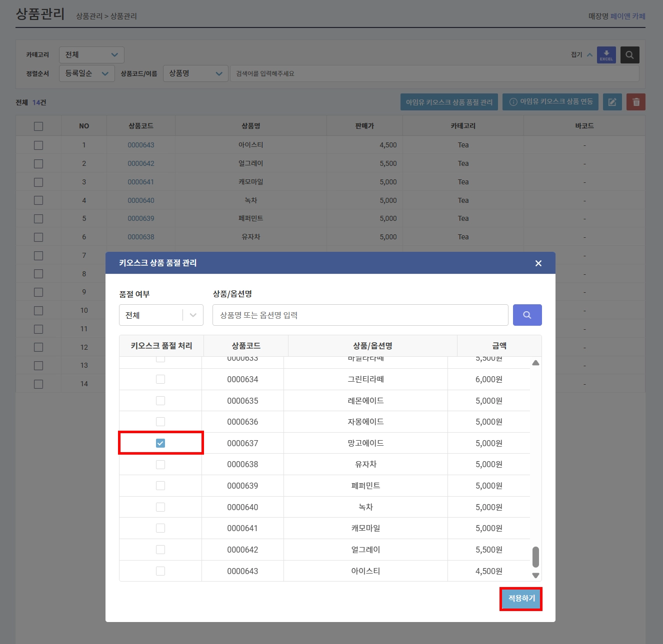
Task: Open the 카테고리 전체 dropdown
Action: pos(91,55)
